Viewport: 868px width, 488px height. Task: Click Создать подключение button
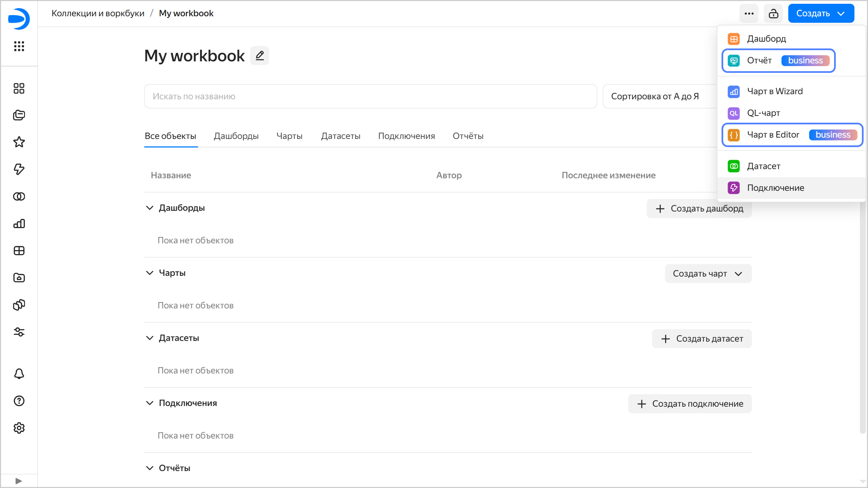(x=690, y=404)
